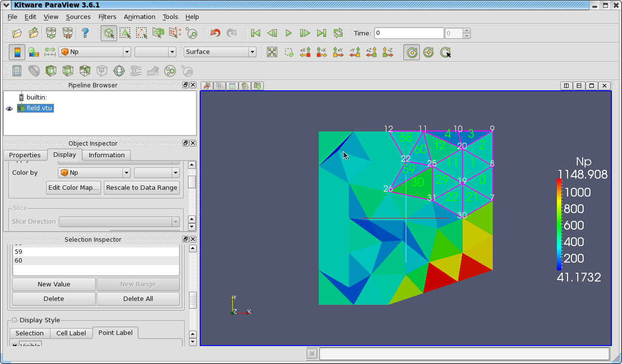
Task: Set view direction to +X
Action: click(x=305, y=52)
